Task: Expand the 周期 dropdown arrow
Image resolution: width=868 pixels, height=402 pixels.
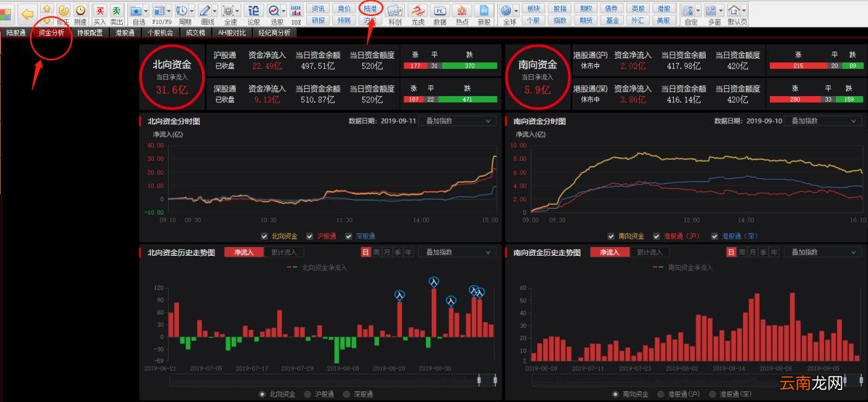Action: pyautogui.click(x=192, y=11)
